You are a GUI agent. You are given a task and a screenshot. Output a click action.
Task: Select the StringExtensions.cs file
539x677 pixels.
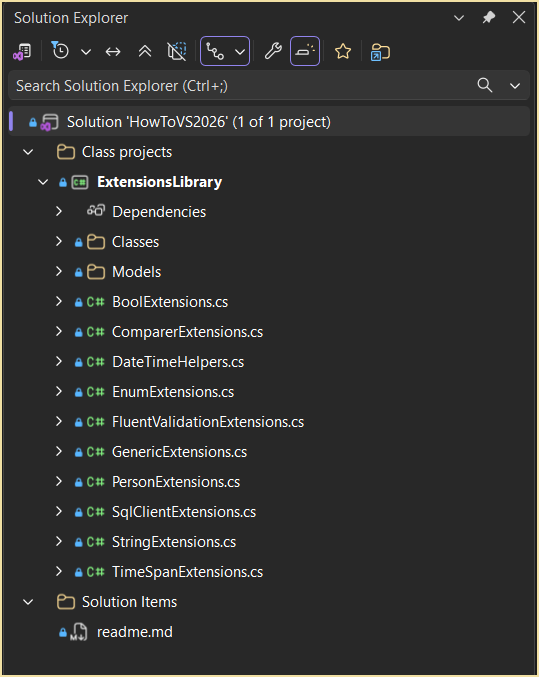[x=174, y=542]
